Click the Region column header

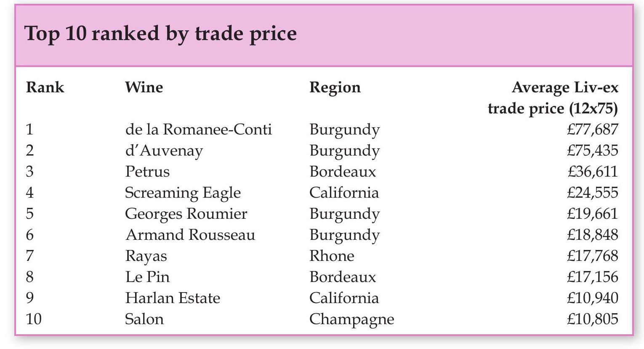335,88
